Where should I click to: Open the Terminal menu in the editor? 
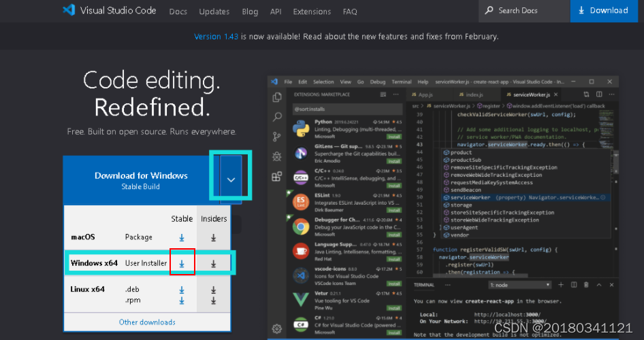[401, 82]
